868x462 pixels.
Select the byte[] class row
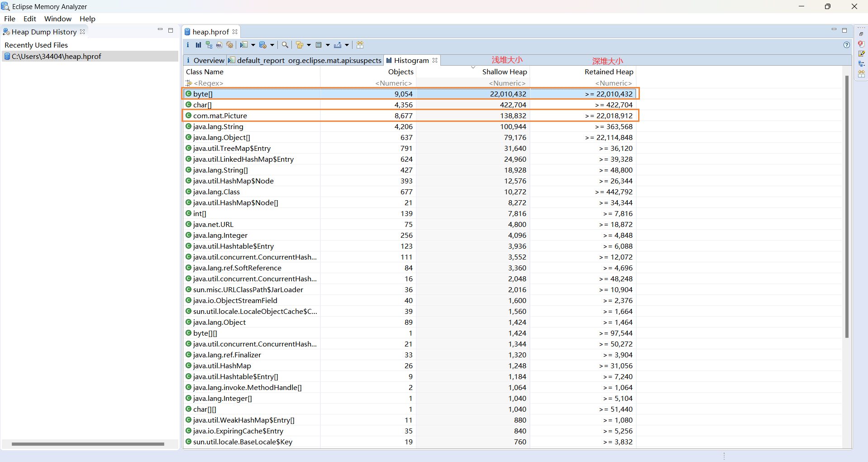pos(410,94)
